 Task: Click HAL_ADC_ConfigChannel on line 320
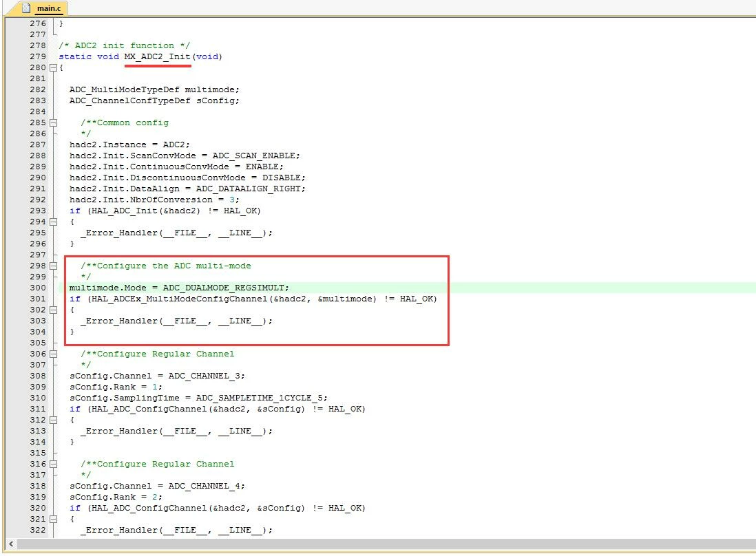click(x=149, y=509)
